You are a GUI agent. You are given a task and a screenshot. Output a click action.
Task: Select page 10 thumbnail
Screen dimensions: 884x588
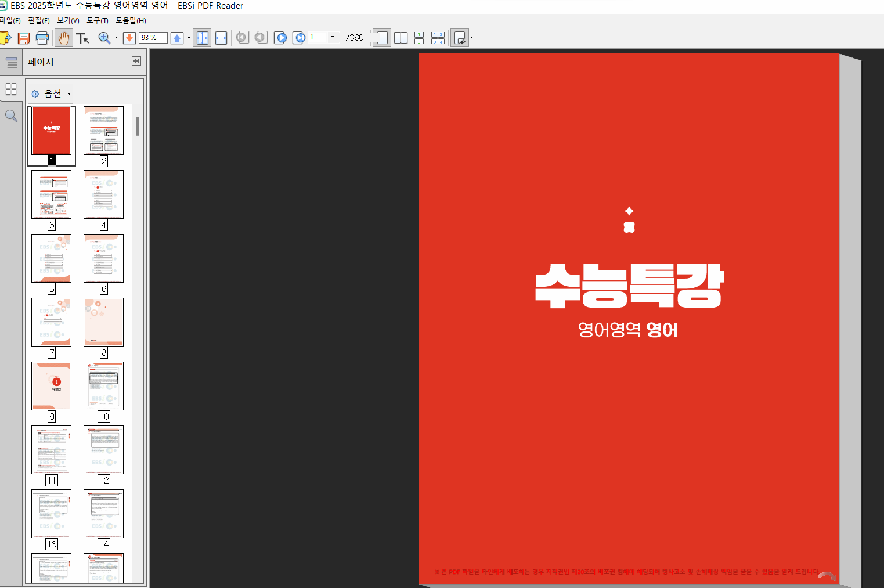(103, 386)
